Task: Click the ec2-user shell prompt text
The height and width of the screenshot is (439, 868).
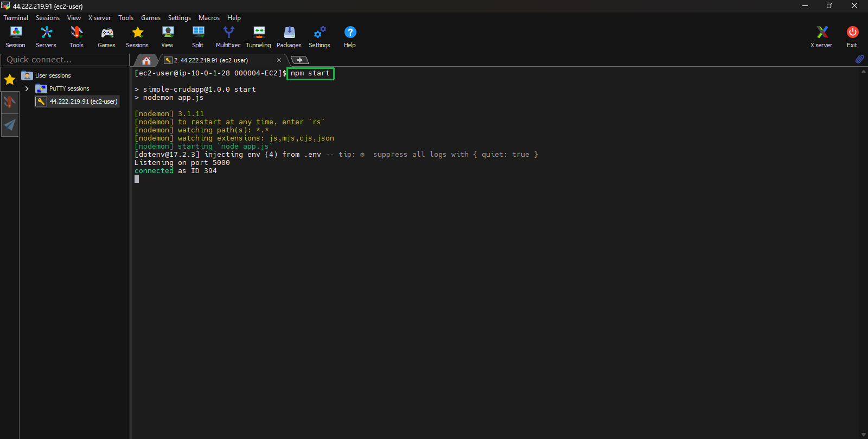Action: click(x=210, y=73)
